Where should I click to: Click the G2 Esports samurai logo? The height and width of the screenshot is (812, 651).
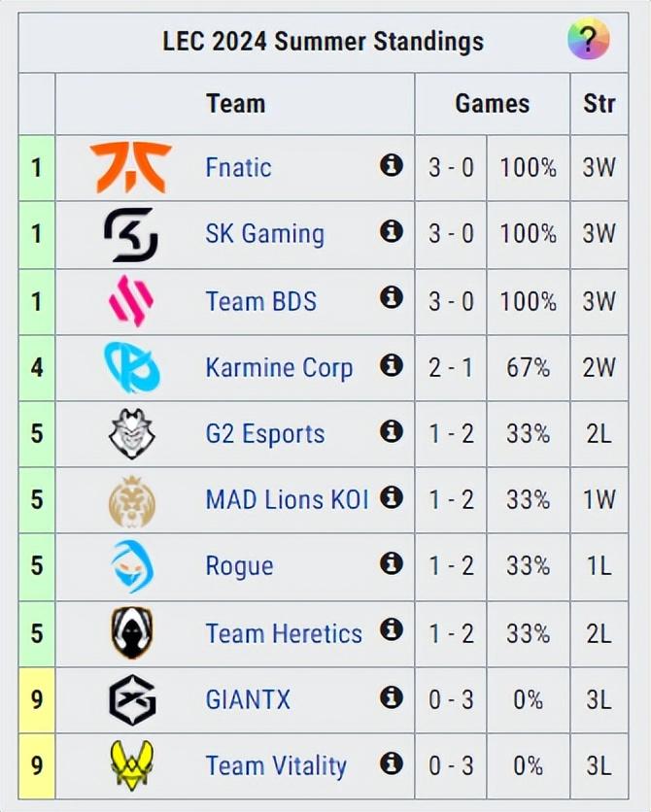point(131,433)
